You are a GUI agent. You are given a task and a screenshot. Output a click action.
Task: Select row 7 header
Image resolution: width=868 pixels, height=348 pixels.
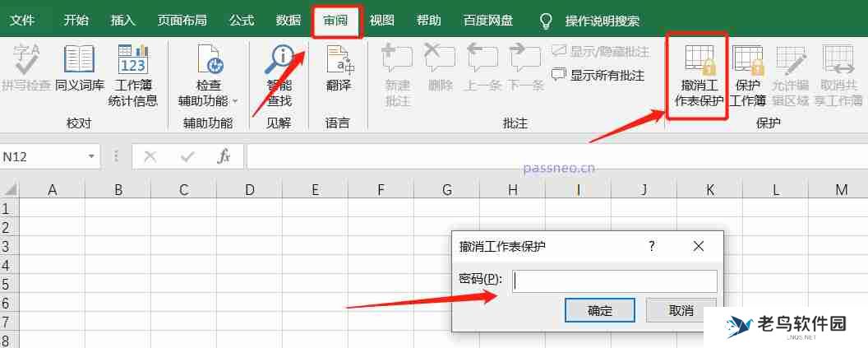point(7,322)
